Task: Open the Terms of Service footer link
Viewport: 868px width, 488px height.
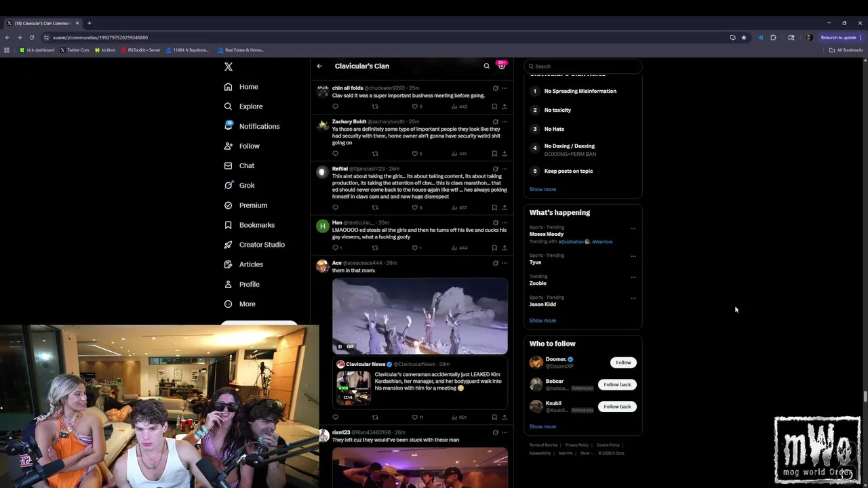Action: [x=543, y=445]
